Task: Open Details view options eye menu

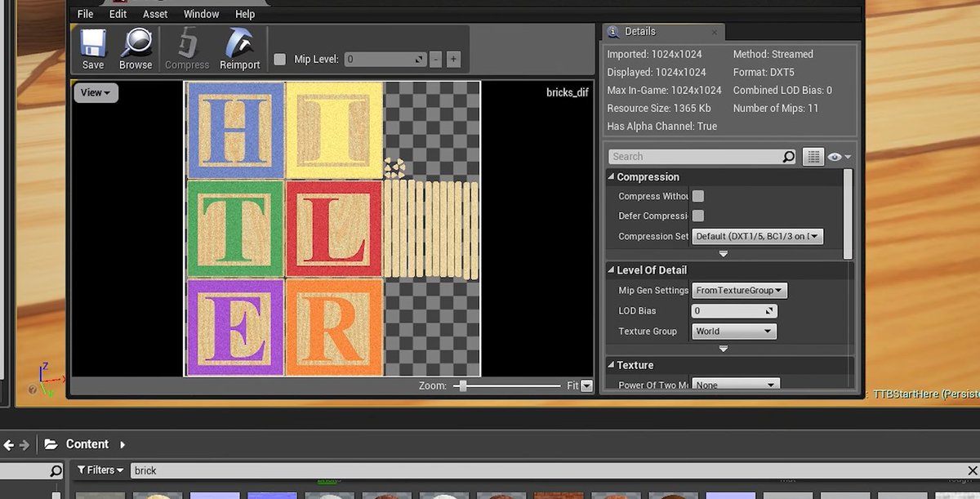Action: coord(839,157)
